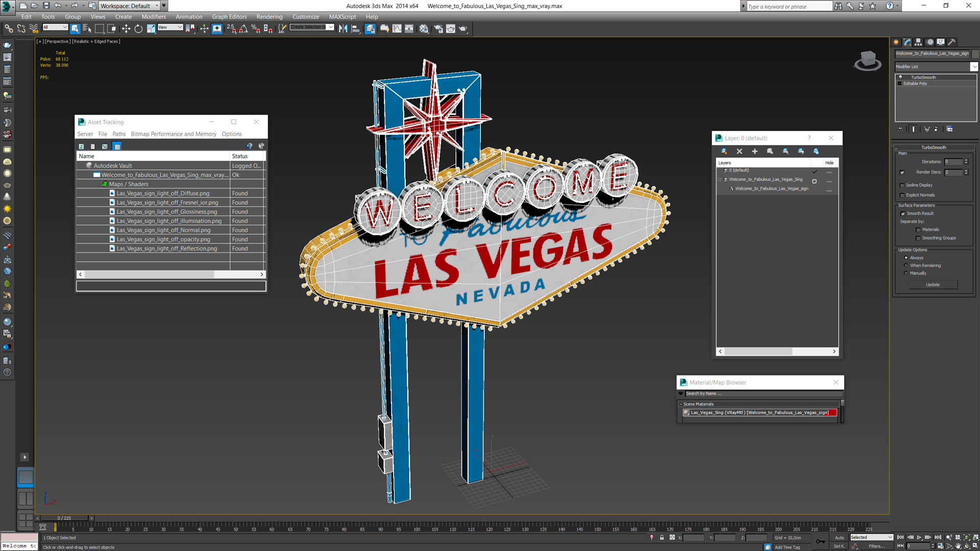Click the Hide column header in Layer window
This screenshot has height=551, width=980.
coord(829,163)
